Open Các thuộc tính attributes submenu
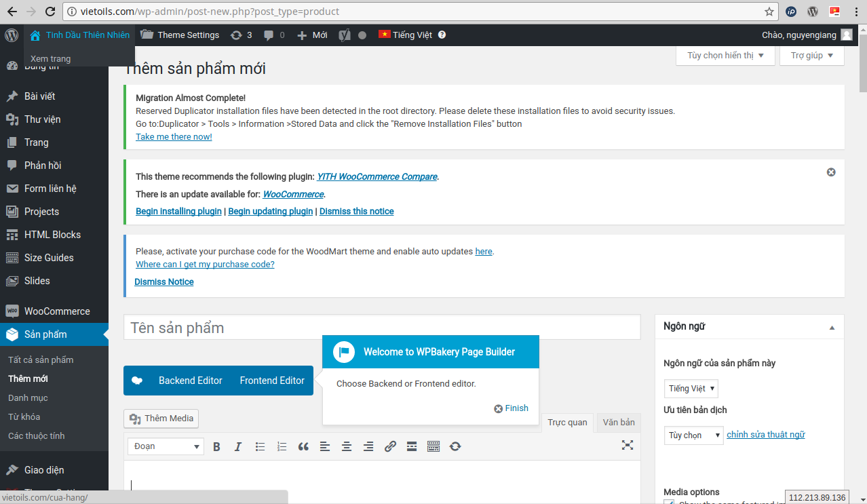Screen dimensions: 867x504 point(37,436)
